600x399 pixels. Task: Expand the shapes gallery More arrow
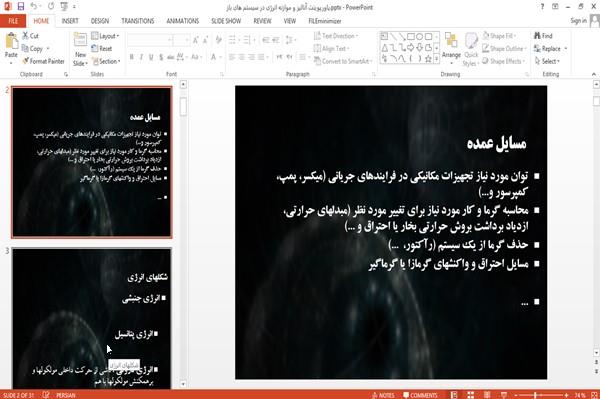pyautogui.click(x=436, y=59)
